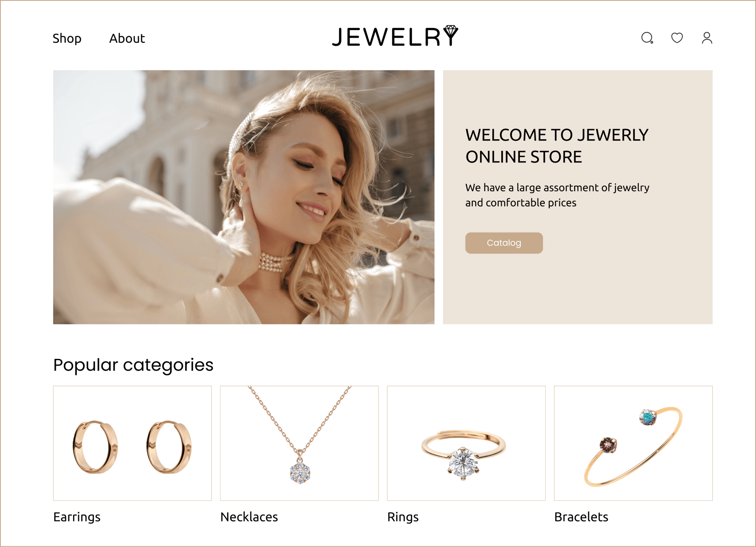Screen dimensions: 756x547
Task: Select the Rings label link
Action: coord(403,517)
